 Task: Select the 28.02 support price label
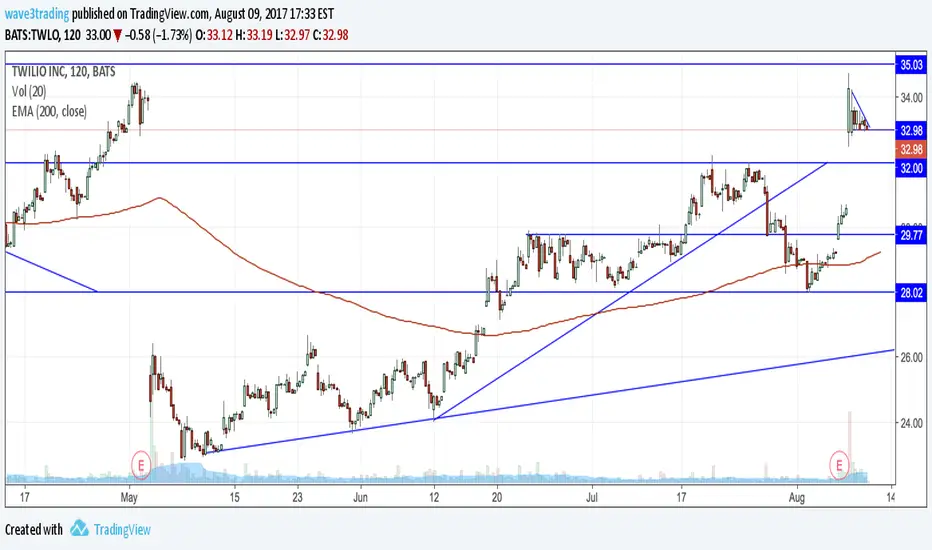point(911,293)
